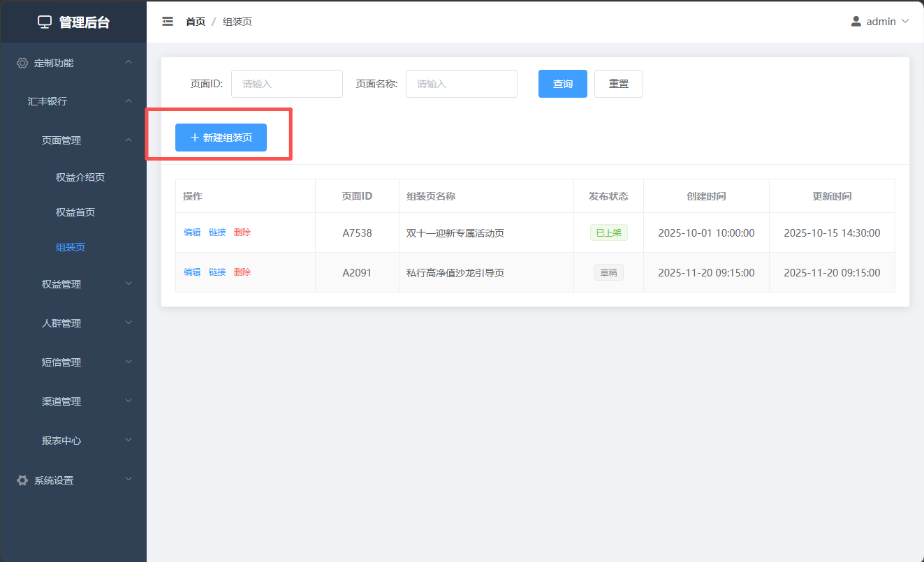Click the 系统设置 cog icon
The width and height of the screenshot is (924, 562).
pos(22,480)
